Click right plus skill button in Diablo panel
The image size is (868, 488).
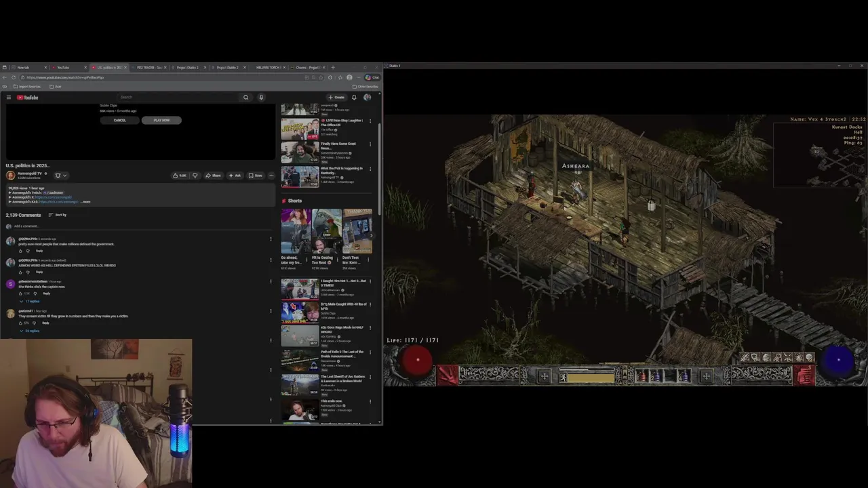tap(706, 375)
